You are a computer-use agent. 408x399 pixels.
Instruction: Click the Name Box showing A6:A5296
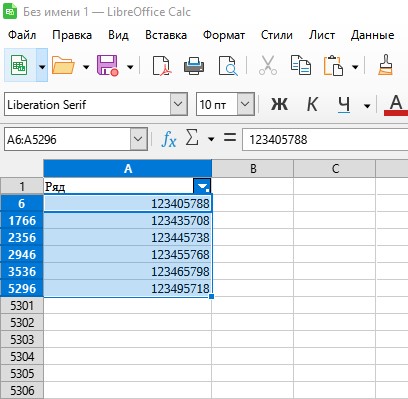[x=67, y=139]
